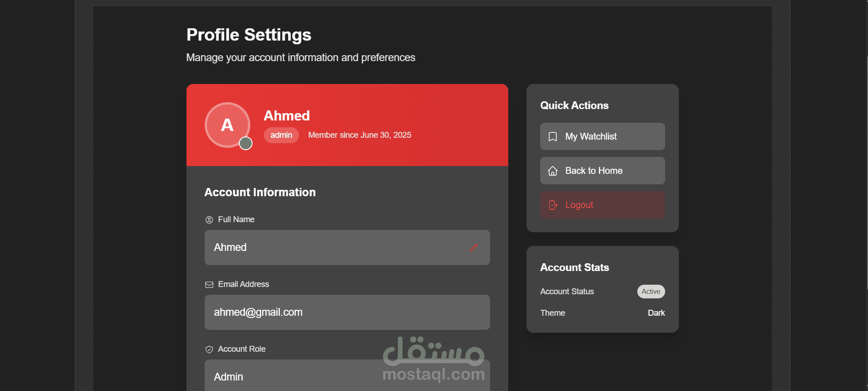This screenshot has height=391, width=868.
Task: Click the Dark theme value
Action: (x=656, y=313)
